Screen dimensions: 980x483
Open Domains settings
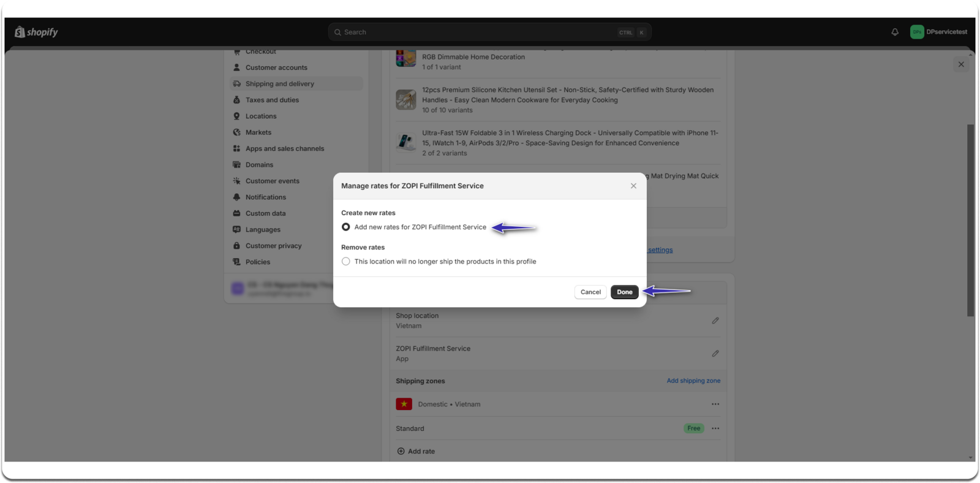point(296,165)
